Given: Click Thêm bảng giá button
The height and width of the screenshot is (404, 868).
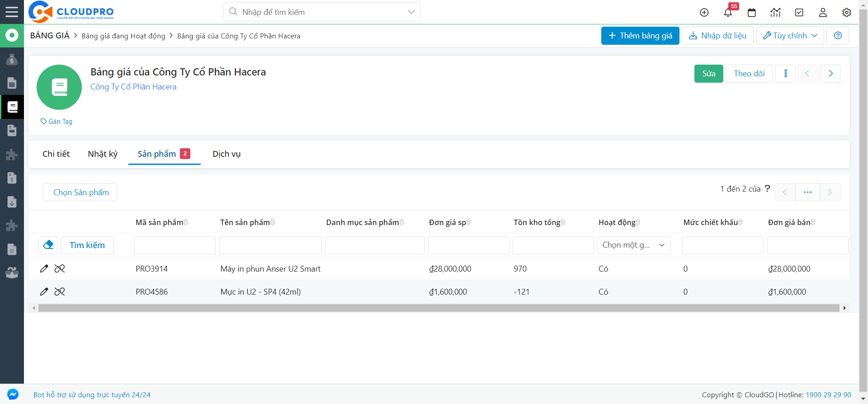Looking at the screenshot, I should [640, 36].
